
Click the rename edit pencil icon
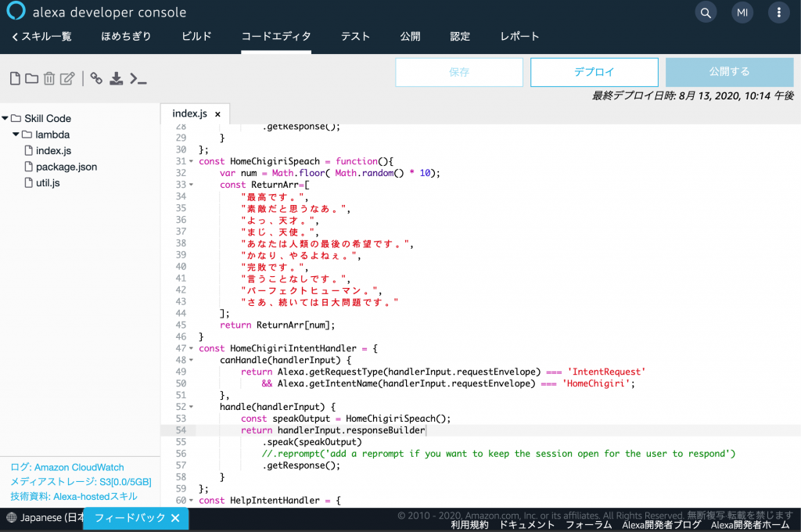pyautogui.click(x=67, y=78)
